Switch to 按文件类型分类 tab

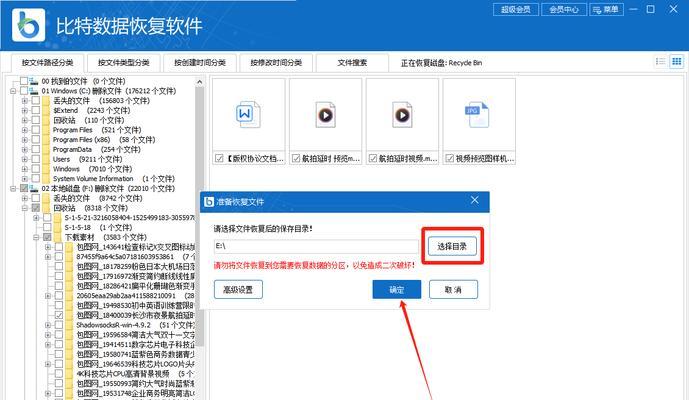click(x=123, y=63)
